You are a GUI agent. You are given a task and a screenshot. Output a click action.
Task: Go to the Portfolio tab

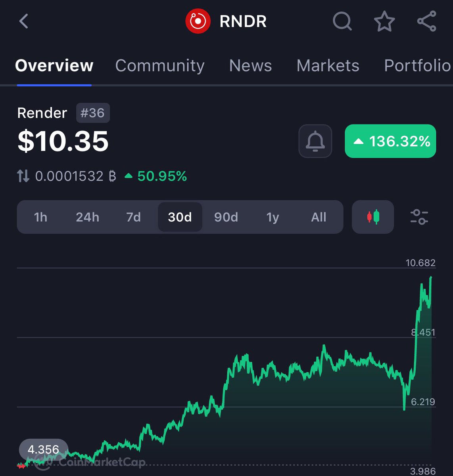point(417,65)
